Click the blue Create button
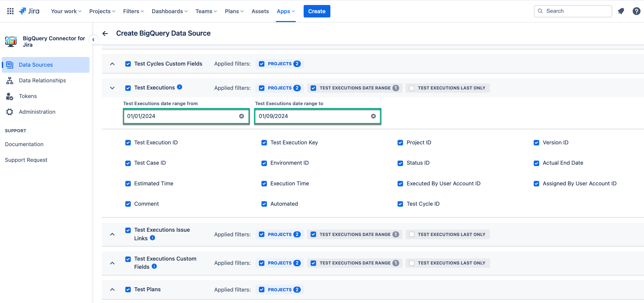This screenshot has width=644, height=303. (x=316, y=11)
